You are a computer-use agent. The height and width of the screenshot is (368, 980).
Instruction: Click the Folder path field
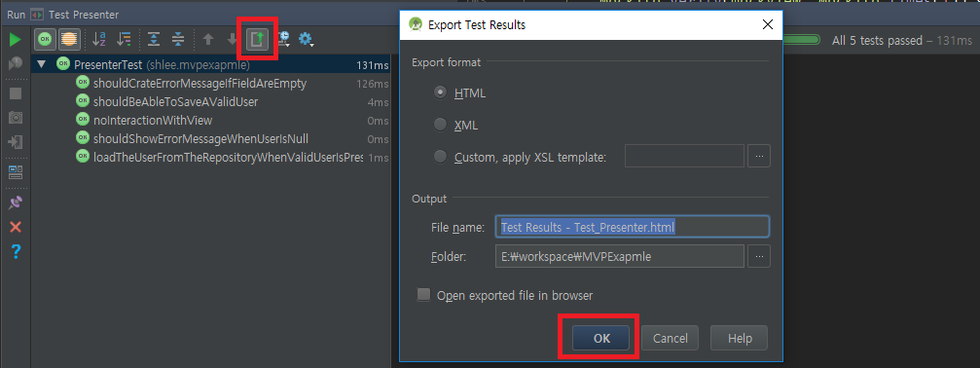pyautogui.click(x=620, y=256)
